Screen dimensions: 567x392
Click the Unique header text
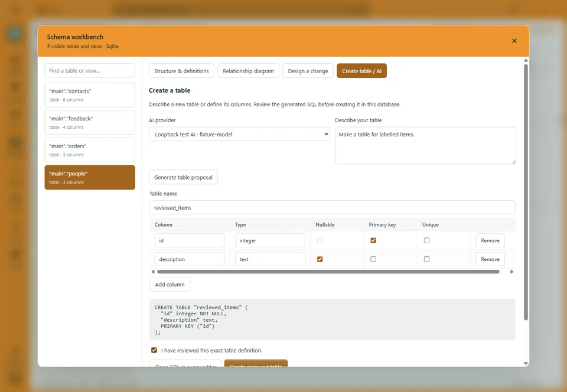pyautogui.click(x=431, y=224)
